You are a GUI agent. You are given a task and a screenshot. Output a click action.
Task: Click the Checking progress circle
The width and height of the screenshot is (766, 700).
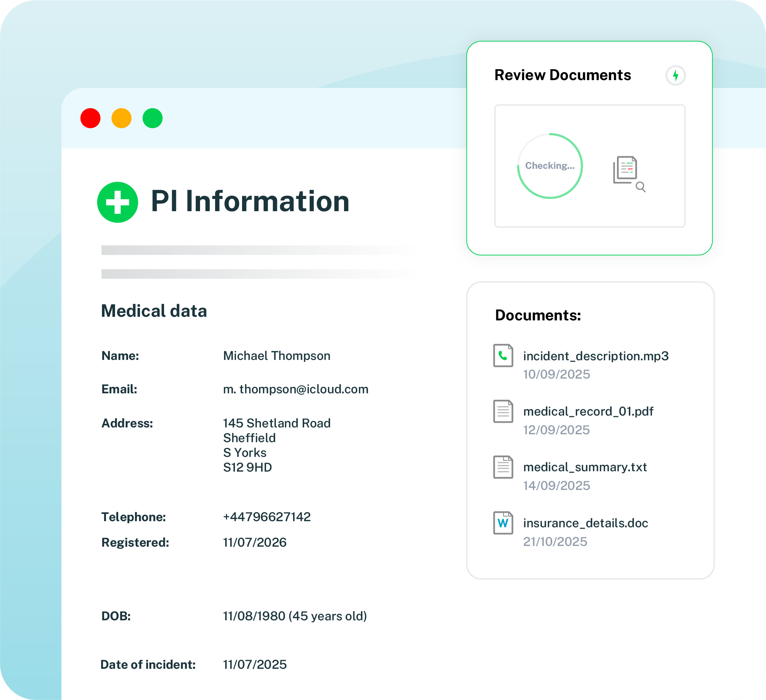point(550,166)
